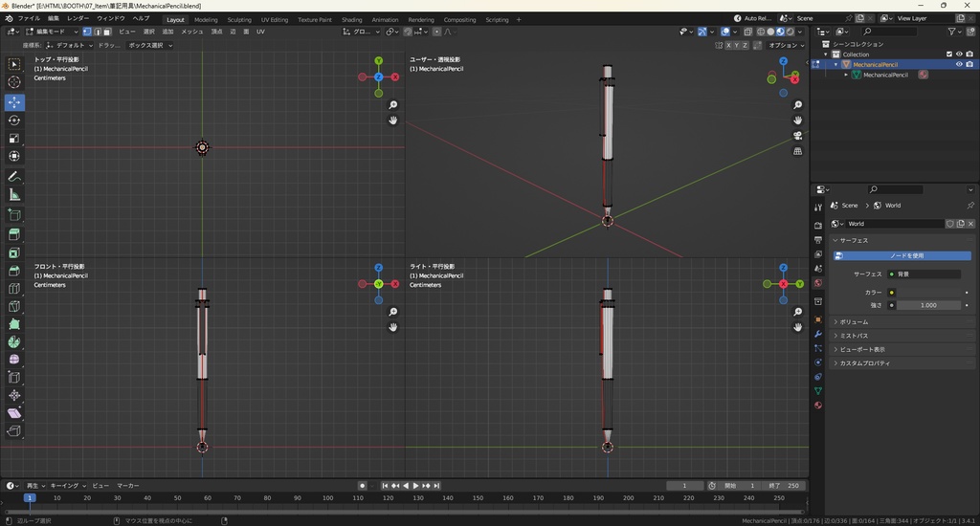Pick the Knife tool
Image resolution: width=980 pixels, height=526 pixels.
pos(13,307)
